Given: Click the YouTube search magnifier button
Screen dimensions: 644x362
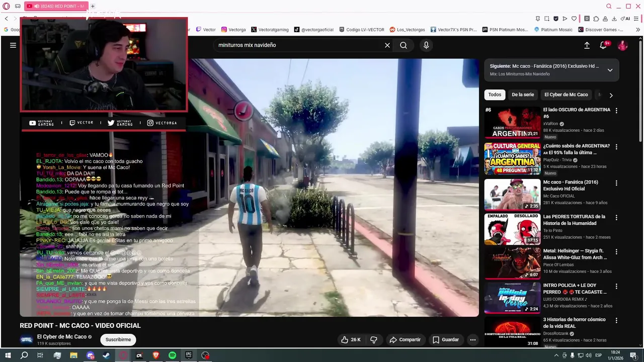Looking at the screenshot, I should tap(404, 45).
